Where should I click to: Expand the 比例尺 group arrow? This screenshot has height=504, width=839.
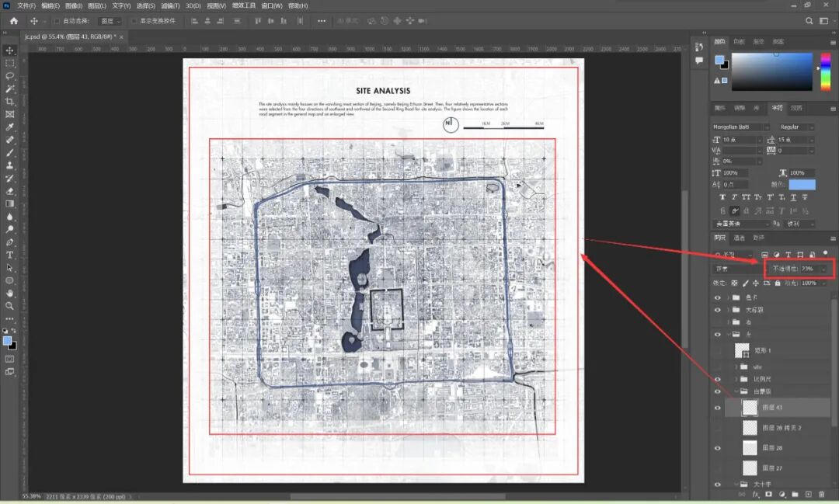pos(736,379)
